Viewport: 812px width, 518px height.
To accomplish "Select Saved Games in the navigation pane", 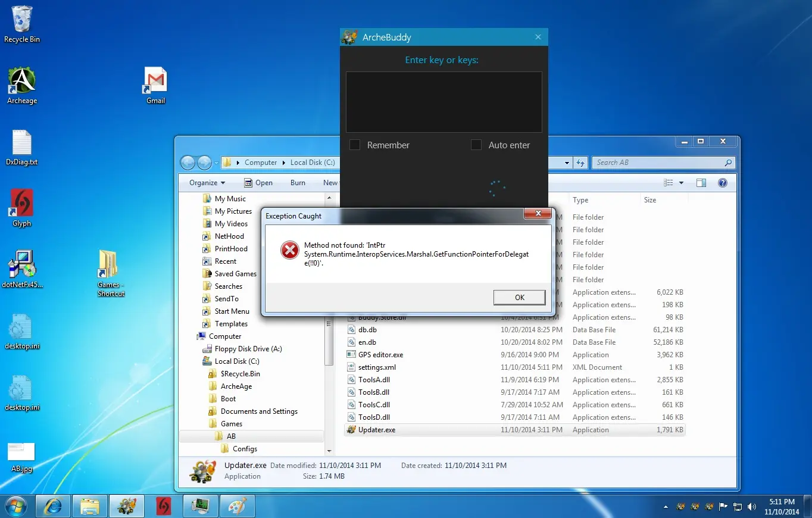I will (x=236, y=274).
